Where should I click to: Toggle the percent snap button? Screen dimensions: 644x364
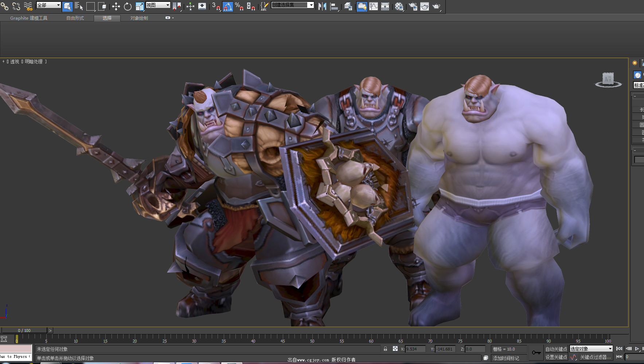pyautogui.click(x=239, y=6)
